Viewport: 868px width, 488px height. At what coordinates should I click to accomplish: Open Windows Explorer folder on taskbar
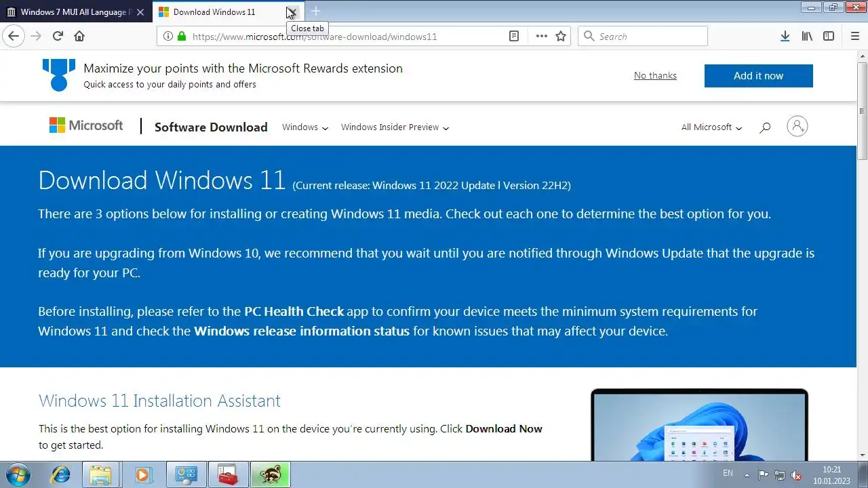[100, 474]
